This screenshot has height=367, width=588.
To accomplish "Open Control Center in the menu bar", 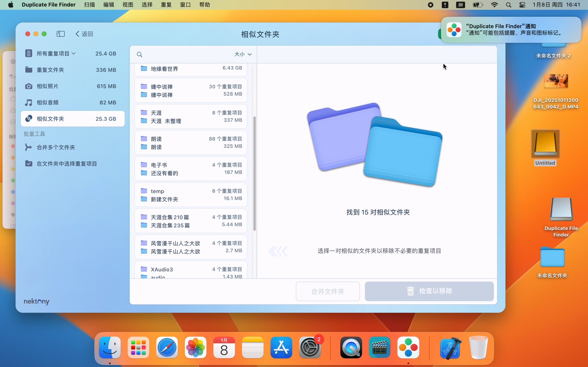I will pyautogui.click(x=522, y=5).
